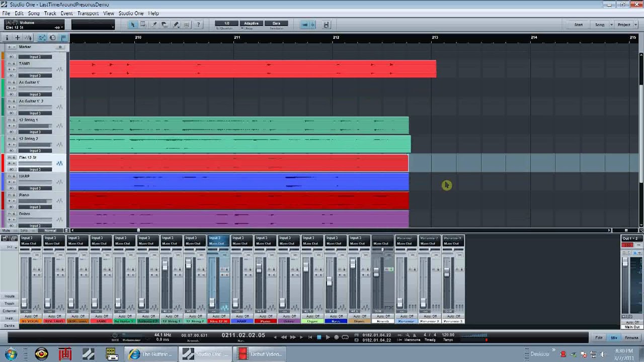This screenshot has width=644, height=362.
Task: Click the 12 String 1 channel fader
Action: click(165, 265)
